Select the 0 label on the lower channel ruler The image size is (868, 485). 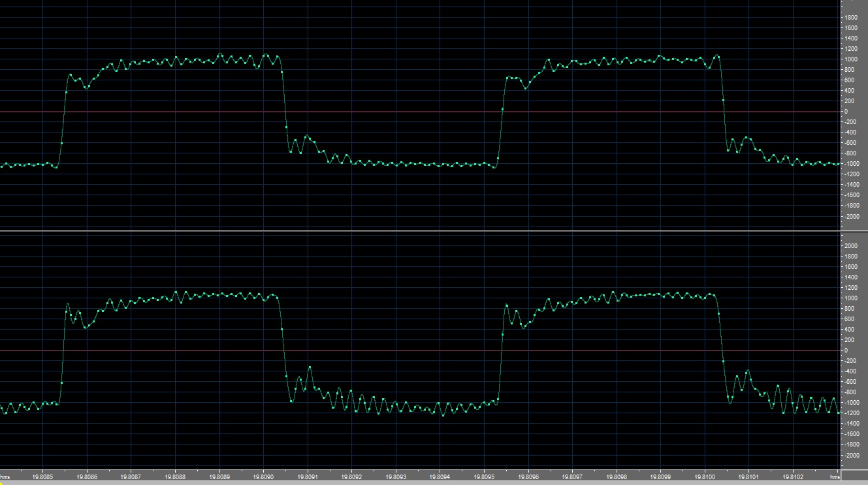coord(846,351)
